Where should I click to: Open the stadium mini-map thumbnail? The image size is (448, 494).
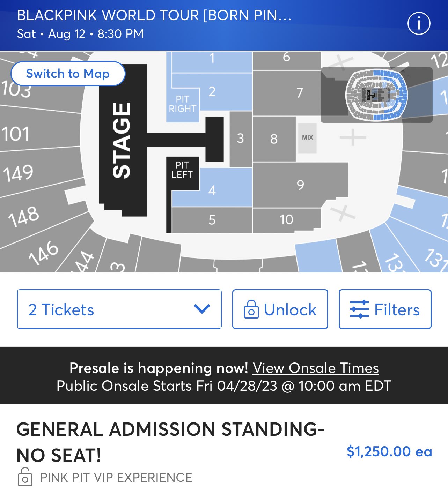[376, 95]
